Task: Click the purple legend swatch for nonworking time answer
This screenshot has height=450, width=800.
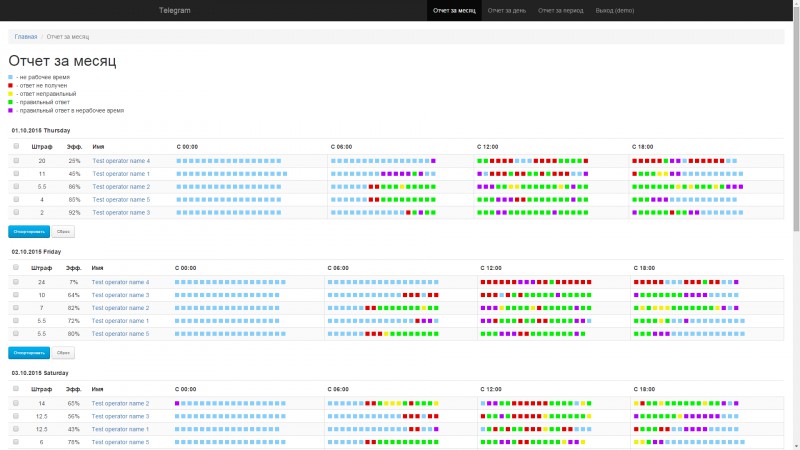Action: coord(10,110)
